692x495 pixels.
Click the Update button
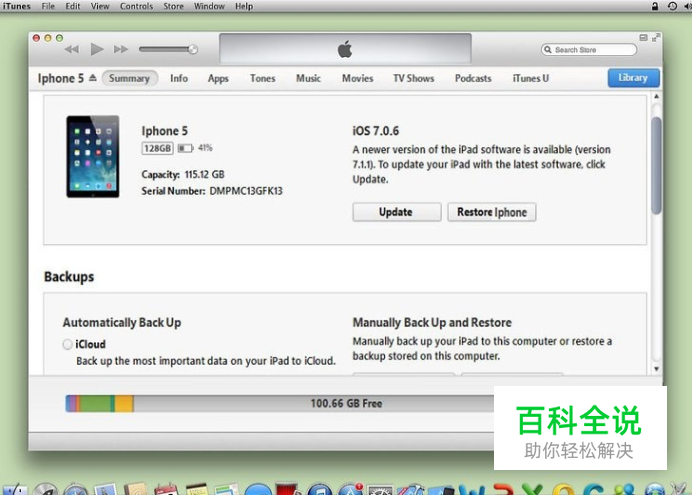pos(396,212)
